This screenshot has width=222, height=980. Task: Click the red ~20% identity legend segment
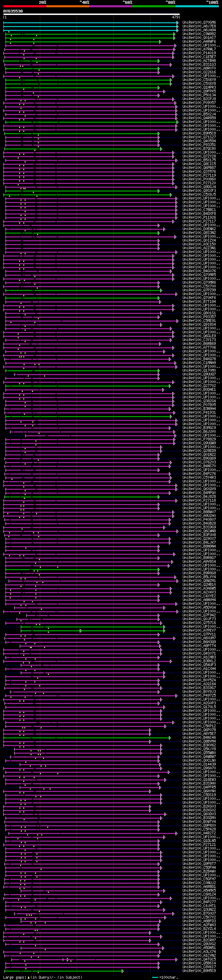[25, 6]
